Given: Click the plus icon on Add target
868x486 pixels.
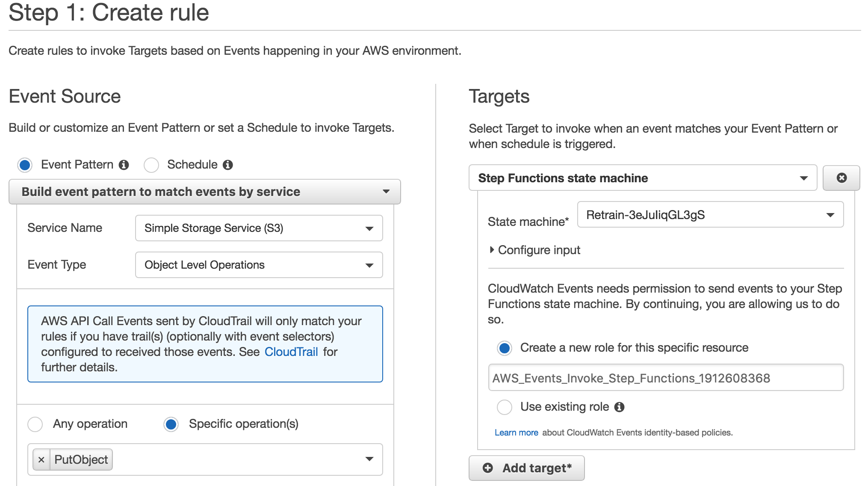Looking at the screenshot, I should click(488, 468).
